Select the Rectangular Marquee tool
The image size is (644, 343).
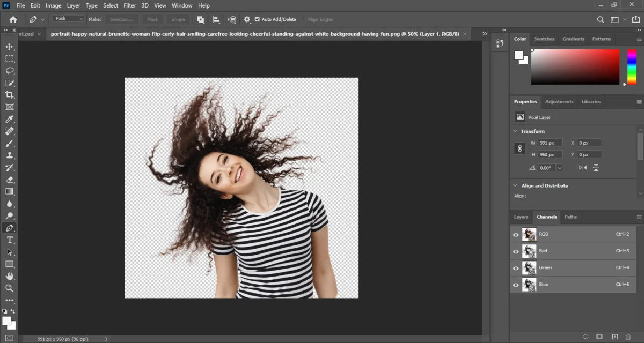tap(9, 58)
